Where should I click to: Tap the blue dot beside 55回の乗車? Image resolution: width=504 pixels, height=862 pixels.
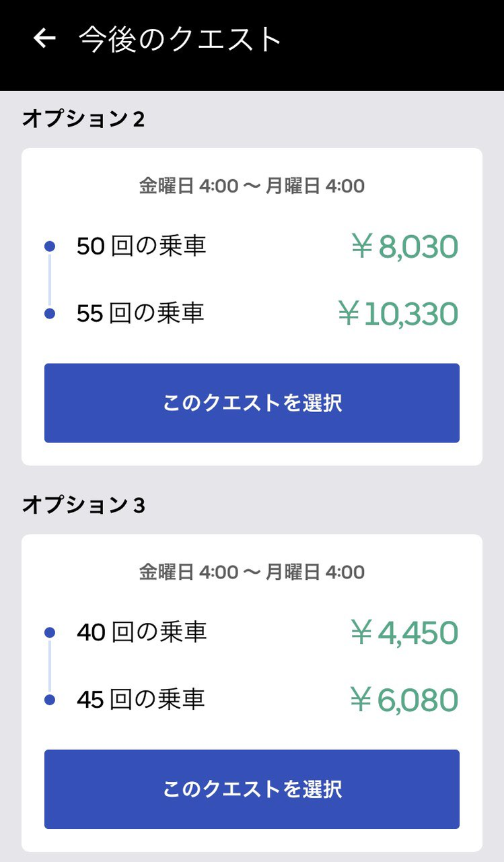pos(49,313)
